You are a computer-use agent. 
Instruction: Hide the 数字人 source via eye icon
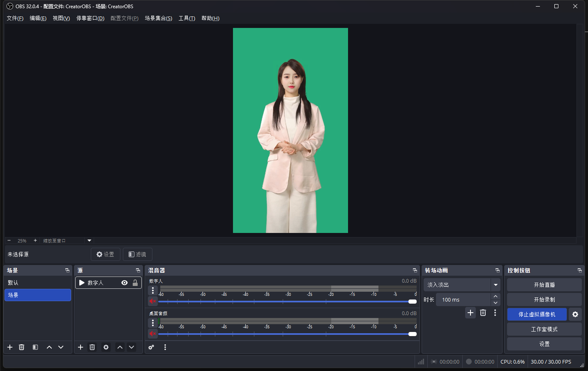pos(125,283)
